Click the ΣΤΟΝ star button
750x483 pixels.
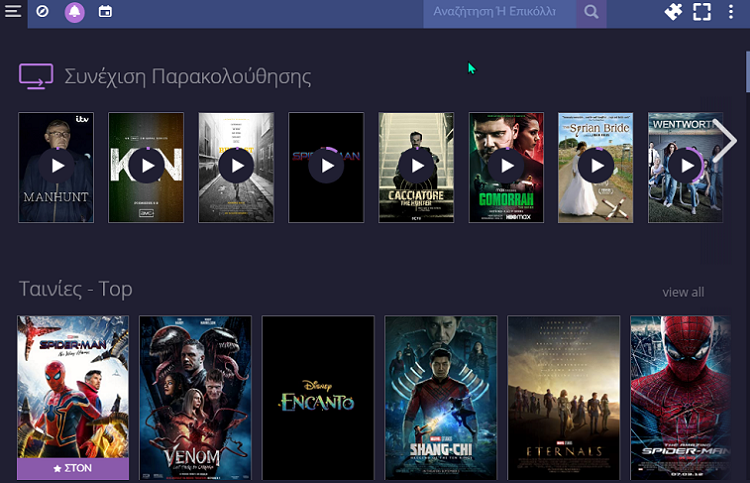click(73, 469)
